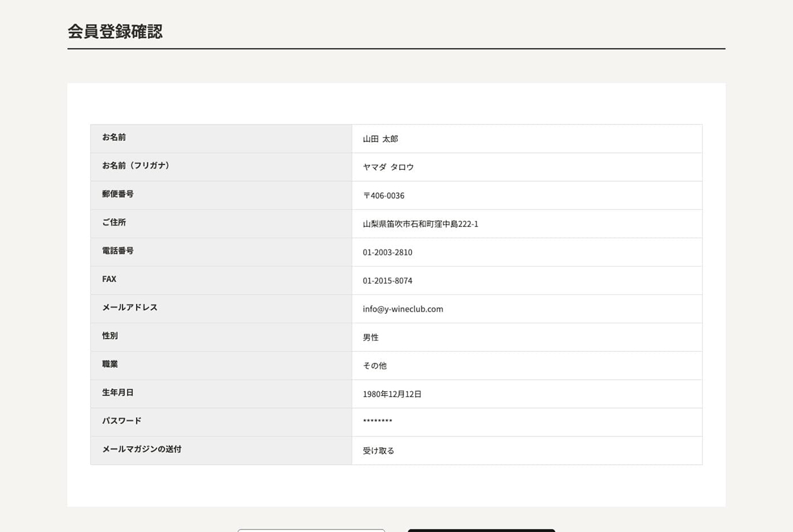Click the birthdate 1980年12月12日
The height and width of the screenshot is (532, 793).
392,394
